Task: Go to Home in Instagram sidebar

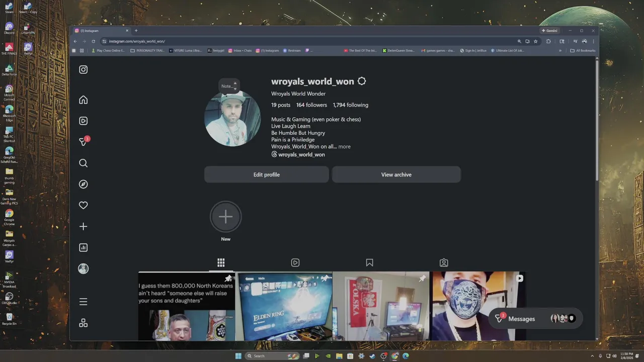Action: tap(84, 100)
